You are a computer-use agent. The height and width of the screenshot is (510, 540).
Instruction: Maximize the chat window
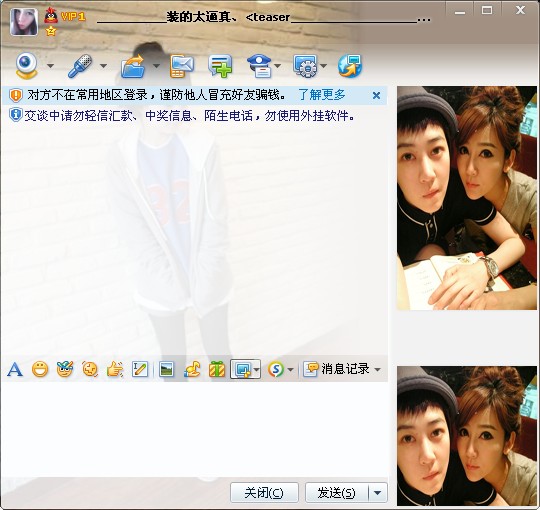point(487,10)
